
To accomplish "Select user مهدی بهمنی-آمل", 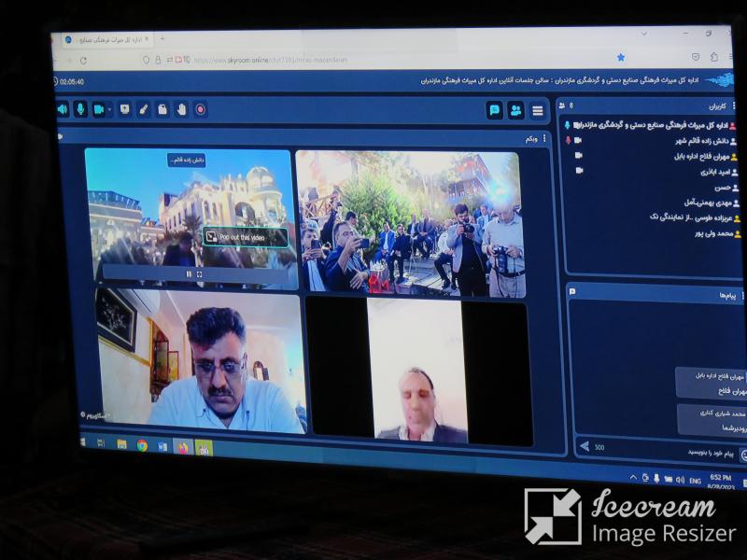I will coord(711,203).
